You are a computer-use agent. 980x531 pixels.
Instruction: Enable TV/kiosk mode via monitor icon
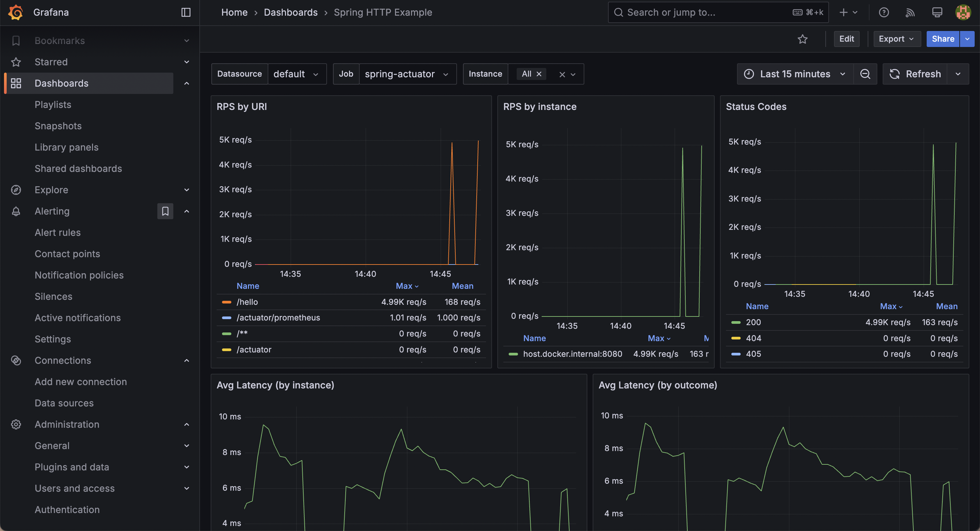pos(937,12)
